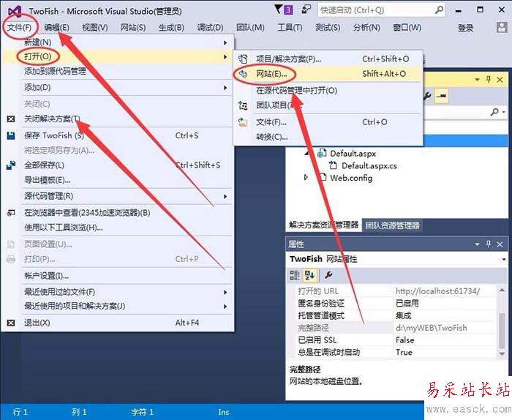Select Default.aspx in Solution Explorer
This screenshot has width=512, height=420.
coord(353,154)
